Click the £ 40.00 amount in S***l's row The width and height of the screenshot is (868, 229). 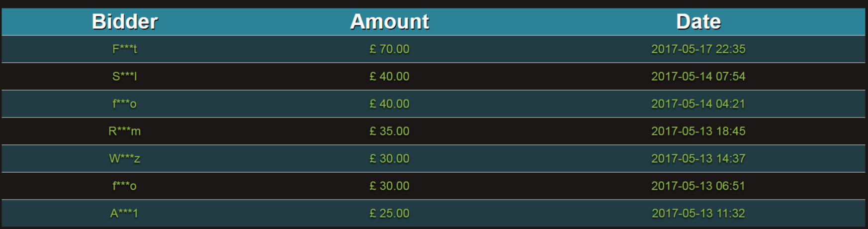pos(389,77)
